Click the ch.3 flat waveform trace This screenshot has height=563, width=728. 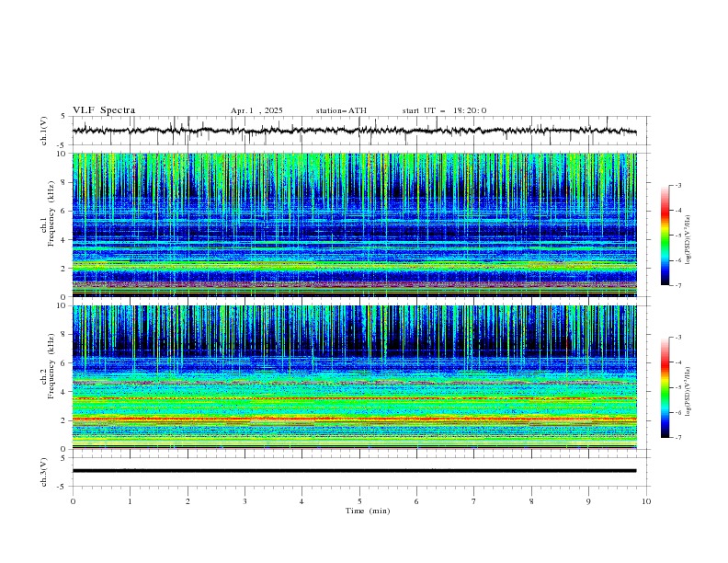coord(354,471)
